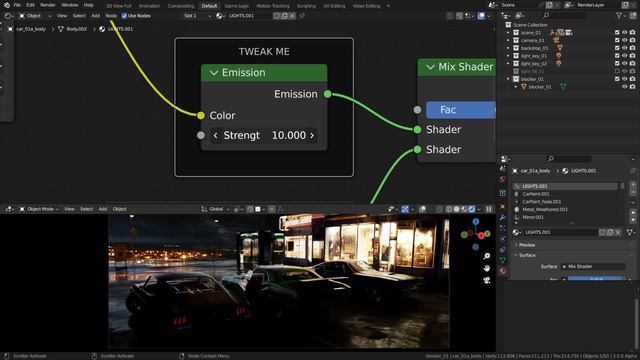Open the node editor Node menu
This screenshot has width=640, height=360.
pos(111,16)
